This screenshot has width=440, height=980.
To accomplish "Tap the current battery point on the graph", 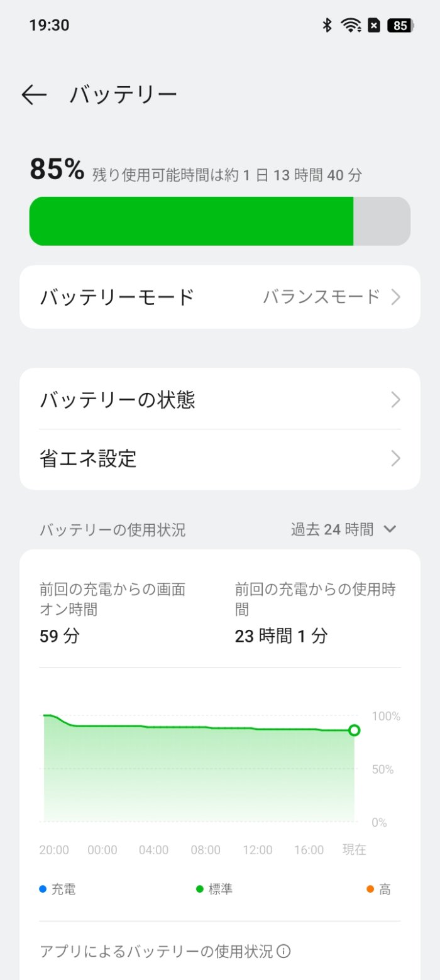I will [x=355, y=730].
